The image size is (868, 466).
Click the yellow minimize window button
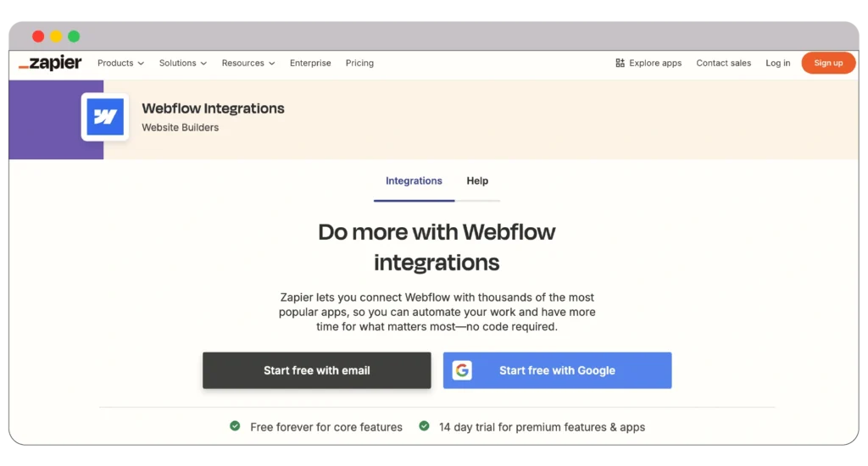point(56,36)
